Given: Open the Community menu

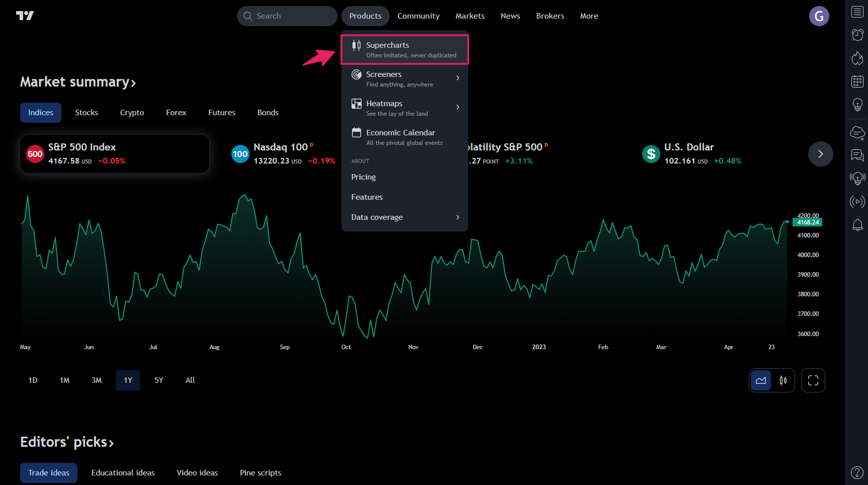Looking at the screenshot, I should (x=418, y=16).
